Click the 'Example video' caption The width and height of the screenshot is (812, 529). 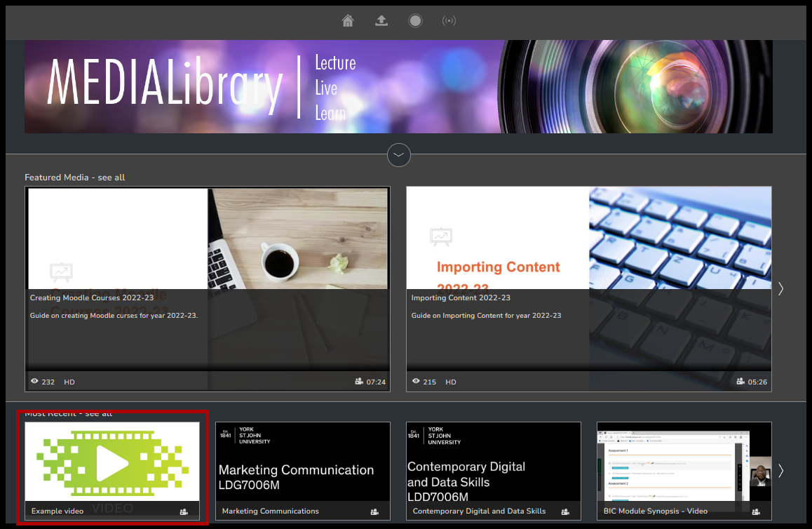pos(57,511)
